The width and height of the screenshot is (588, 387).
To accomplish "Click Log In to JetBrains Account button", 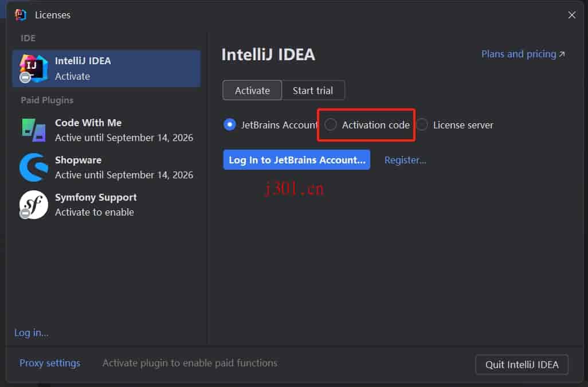I will click(297, 160).
